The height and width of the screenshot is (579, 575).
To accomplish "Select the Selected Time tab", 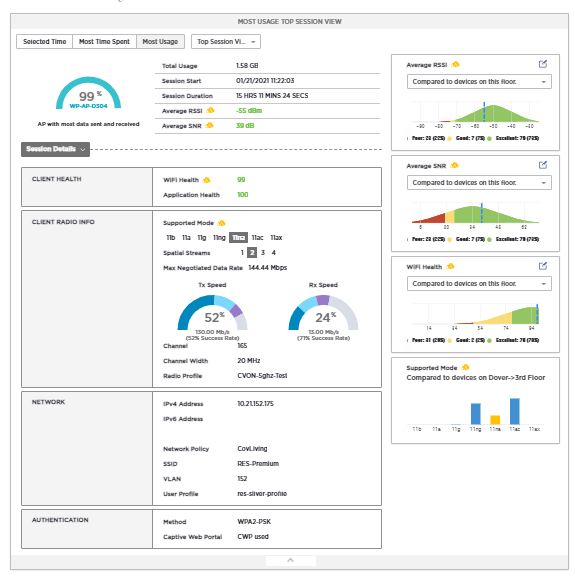I will coord(45,41).
